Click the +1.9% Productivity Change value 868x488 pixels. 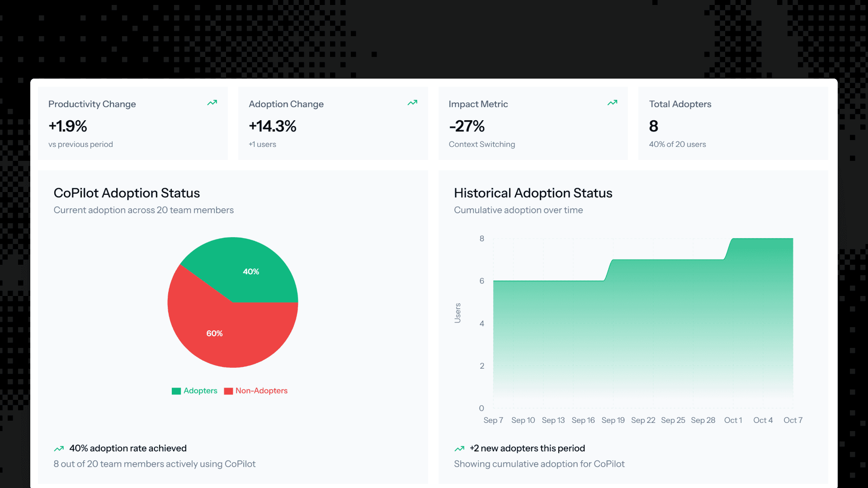pyautogui.click(x=68, y=126)
